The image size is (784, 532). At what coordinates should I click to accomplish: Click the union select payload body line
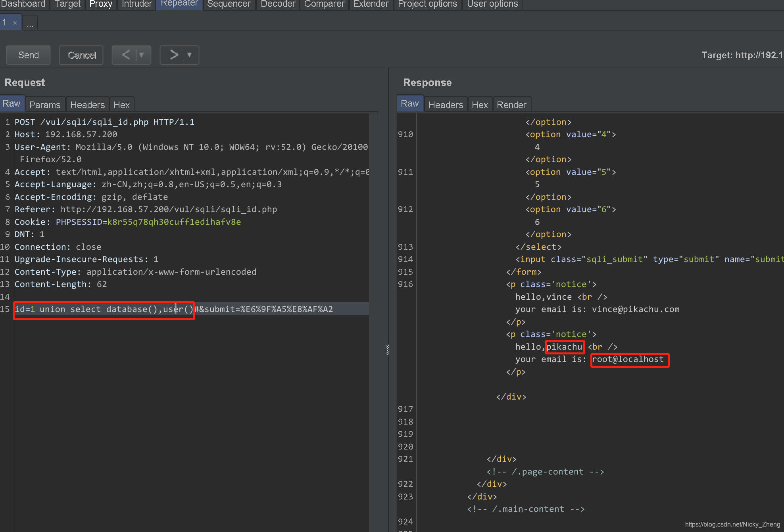click(x=174, y=309)
